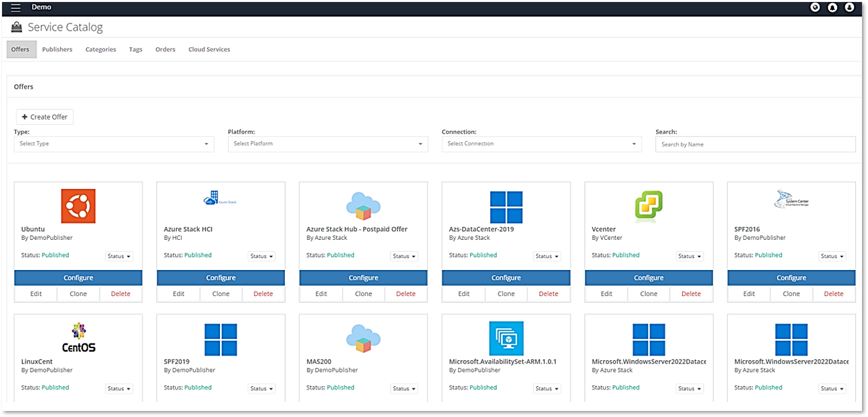The height and width of the screenshot is (417, 868).
Task: Open notifications with the bell icon
Action: 833,7
